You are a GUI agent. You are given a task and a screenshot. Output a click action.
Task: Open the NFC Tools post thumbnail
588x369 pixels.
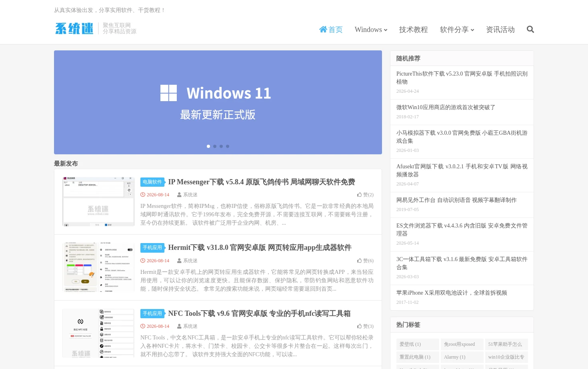pos(98,333)
